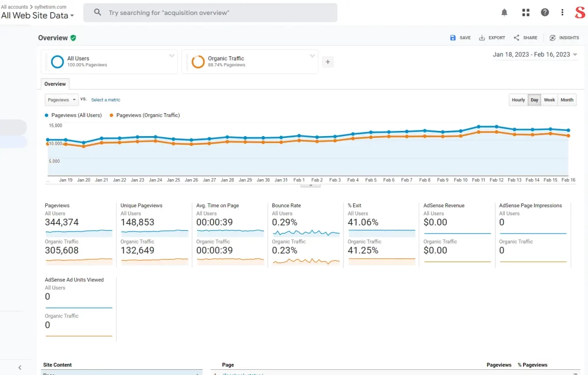Screen dimensions: 588x375
Task: Click the Export download icon
Action: tap(482, 38)
